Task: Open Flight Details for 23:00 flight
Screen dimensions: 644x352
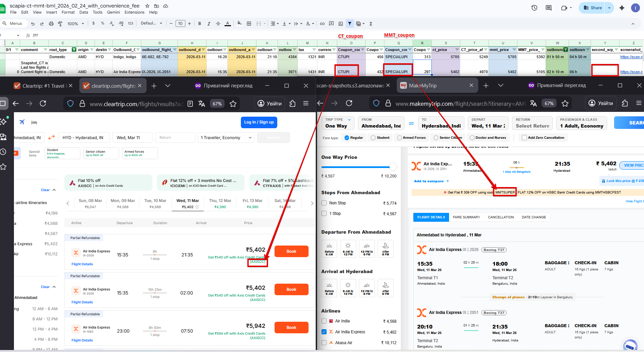Action: (82, 340)
